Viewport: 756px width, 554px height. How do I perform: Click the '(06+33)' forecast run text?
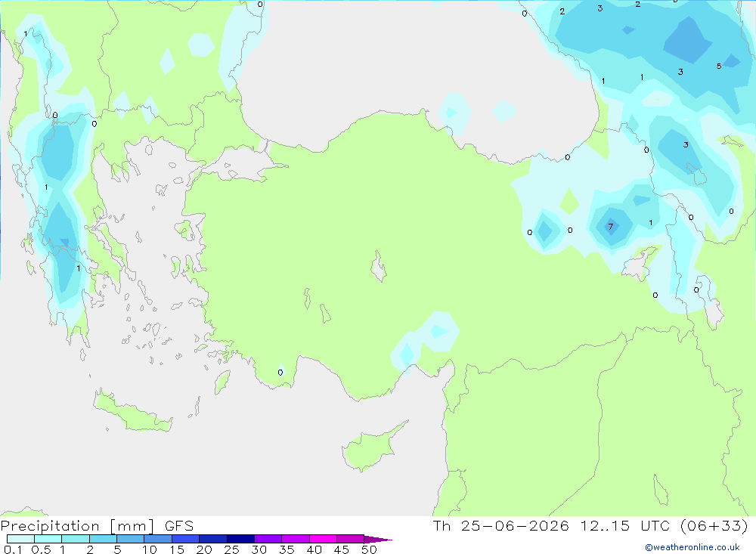pyautogui.click(x=714, y=525)
